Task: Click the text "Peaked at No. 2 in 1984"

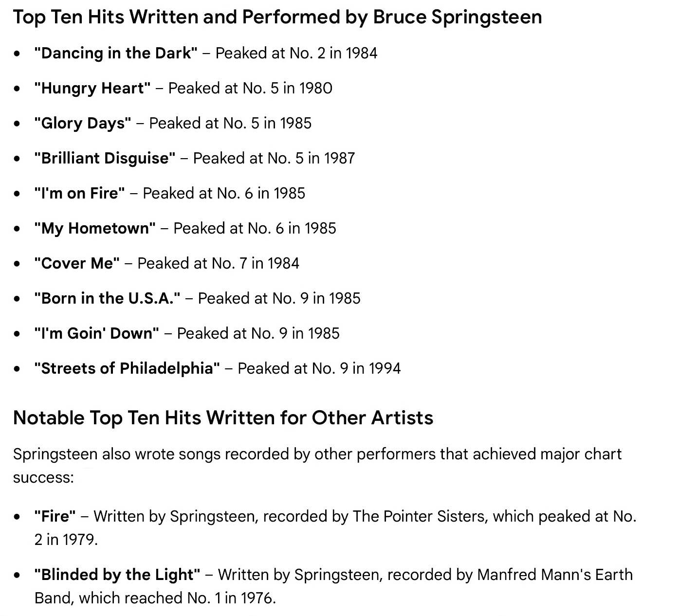Action: tap(296, 53)
